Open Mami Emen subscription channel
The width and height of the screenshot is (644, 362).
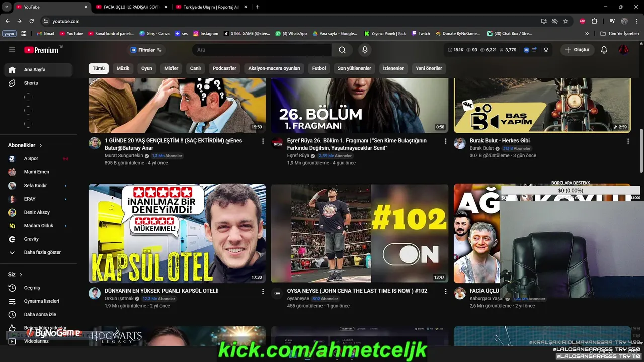(x=38, y=172)
